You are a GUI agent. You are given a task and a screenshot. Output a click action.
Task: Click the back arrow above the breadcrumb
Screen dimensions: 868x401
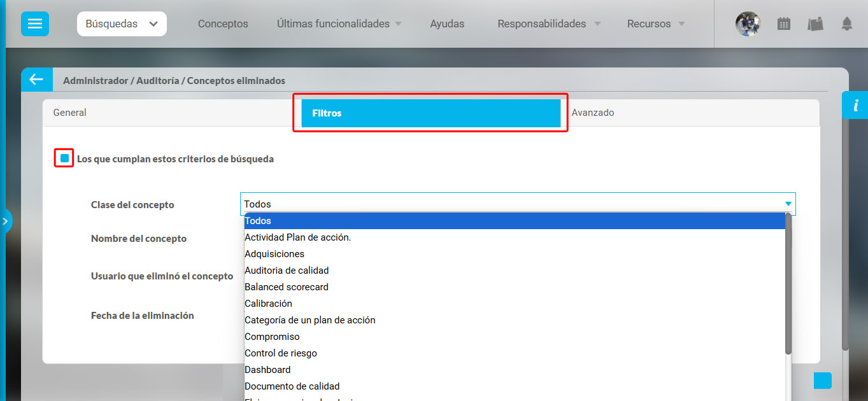coord(36,79)
